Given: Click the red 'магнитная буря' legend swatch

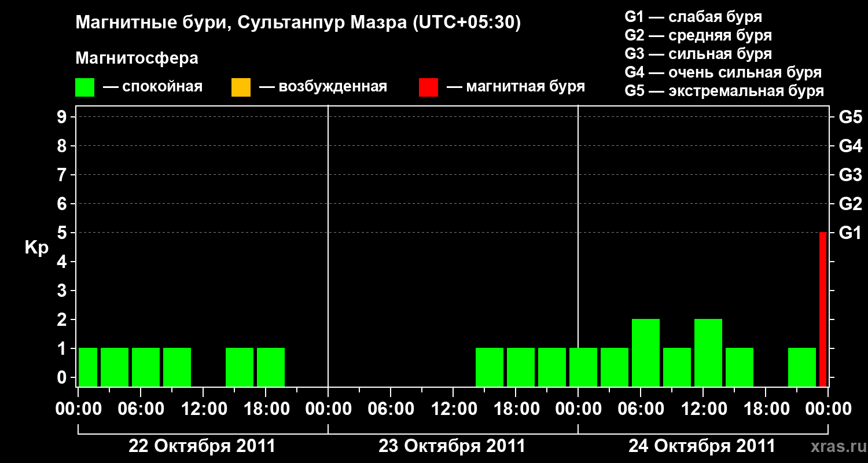Looking at the screenshot, I should [x=428, y=87].
